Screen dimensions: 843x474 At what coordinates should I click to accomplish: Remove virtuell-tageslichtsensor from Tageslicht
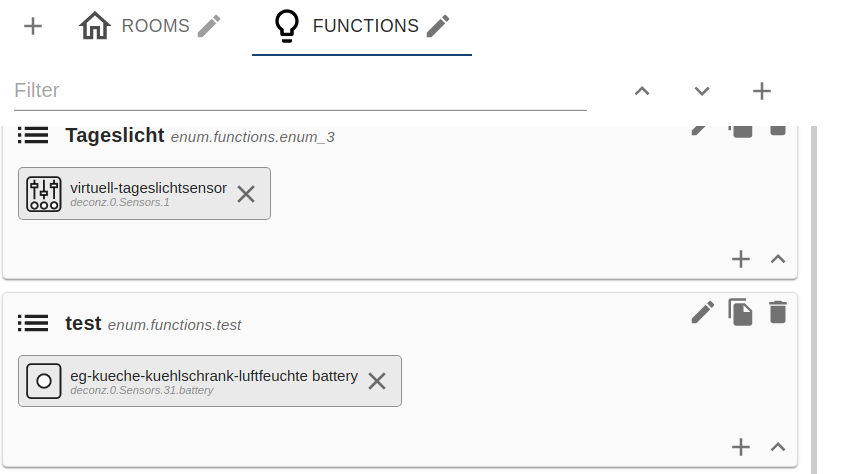point(246,194)
